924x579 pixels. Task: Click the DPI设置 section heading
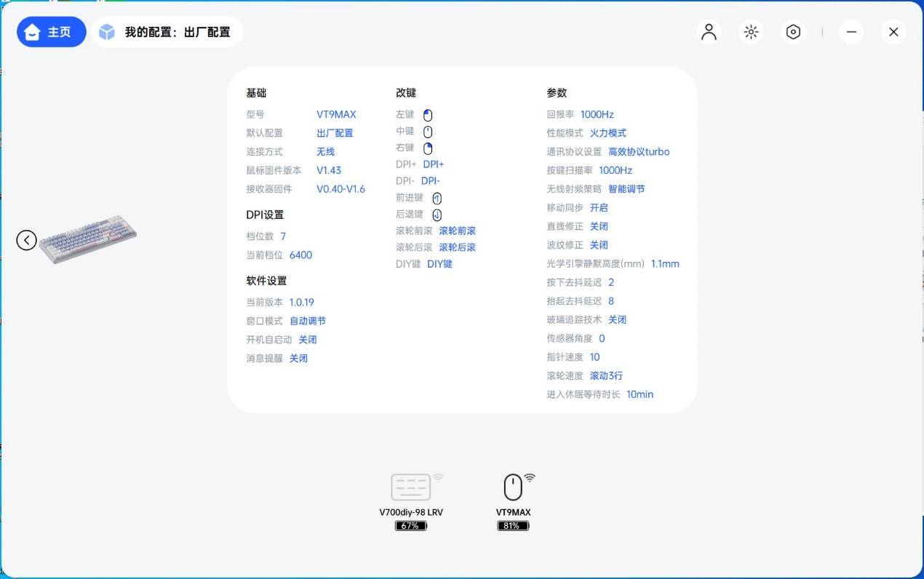[x=265, y=215]
